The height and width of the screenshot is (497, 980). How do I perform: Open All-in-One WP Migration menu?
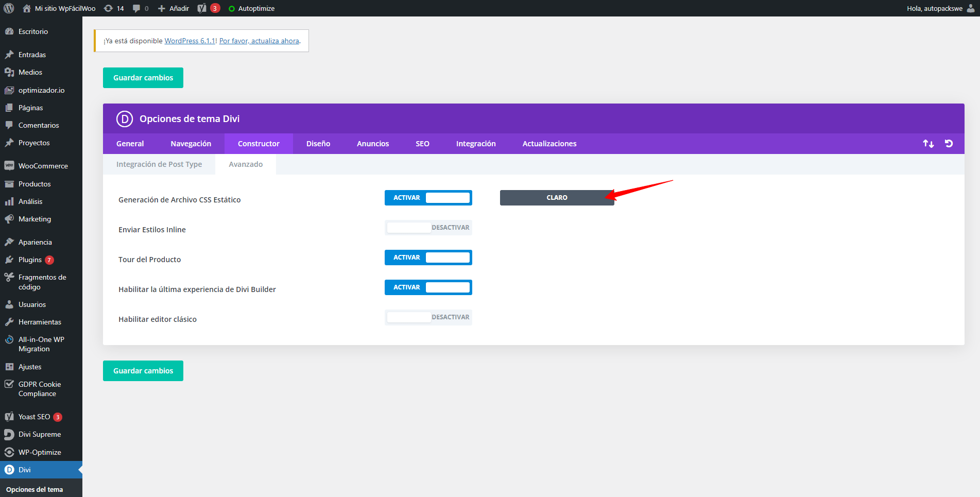(41, 344)
